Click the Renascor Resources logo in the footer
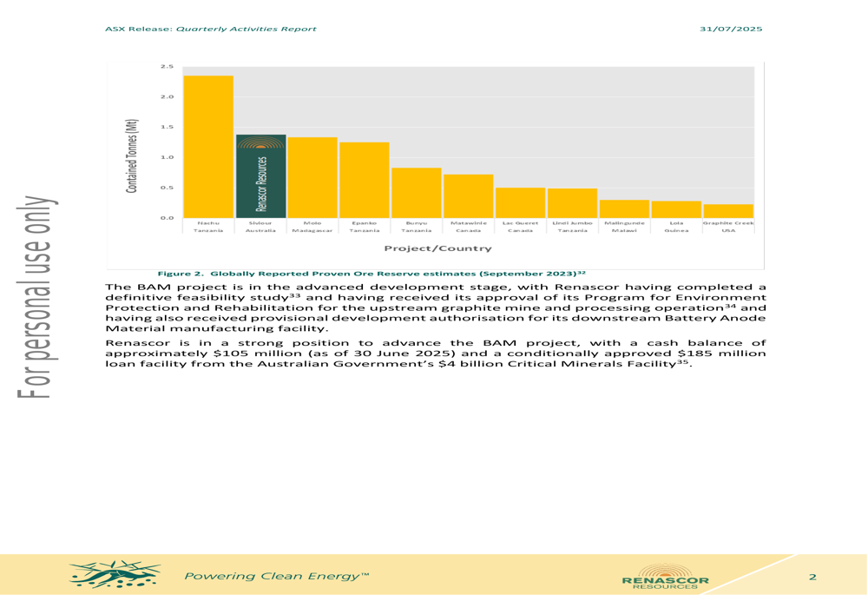The height and width of the screenshot is (595, 868). point(666,577)
